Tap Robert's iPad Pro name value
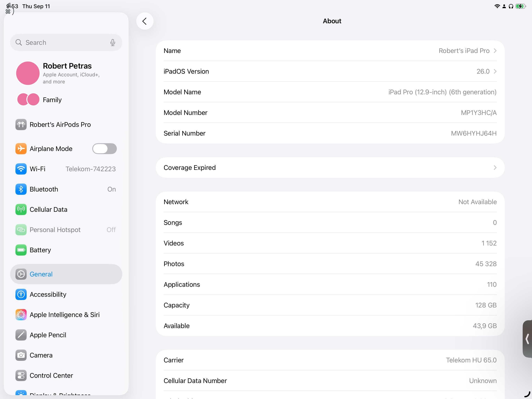This screenshot has height=399, width=532. [464, 51]
